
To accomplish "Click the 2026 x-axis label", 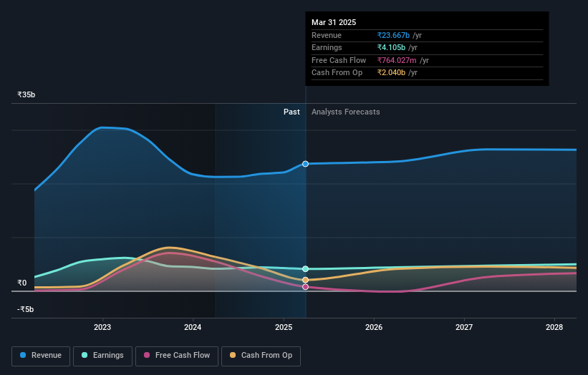I will 374,327.
